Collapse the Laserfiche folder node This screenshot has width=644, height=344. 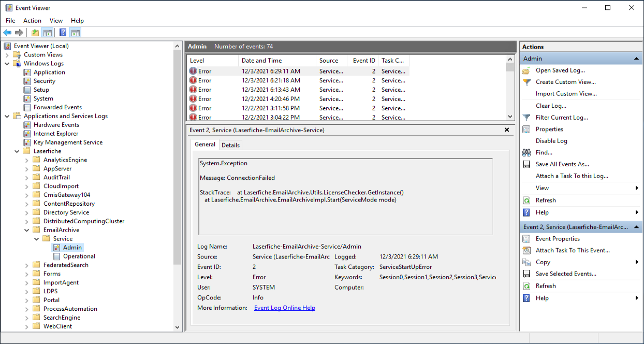tap(17, 151)
